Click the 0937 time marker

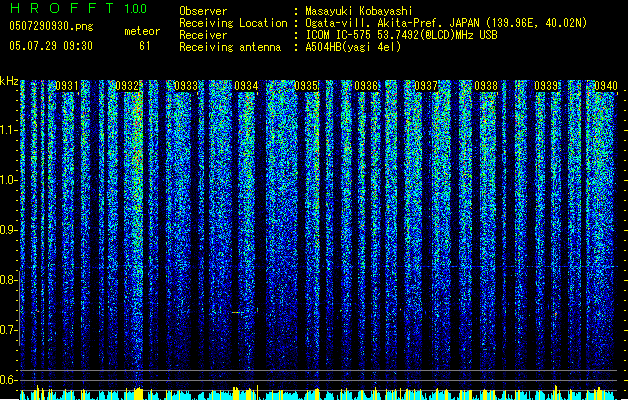click(x=426, y=86)
